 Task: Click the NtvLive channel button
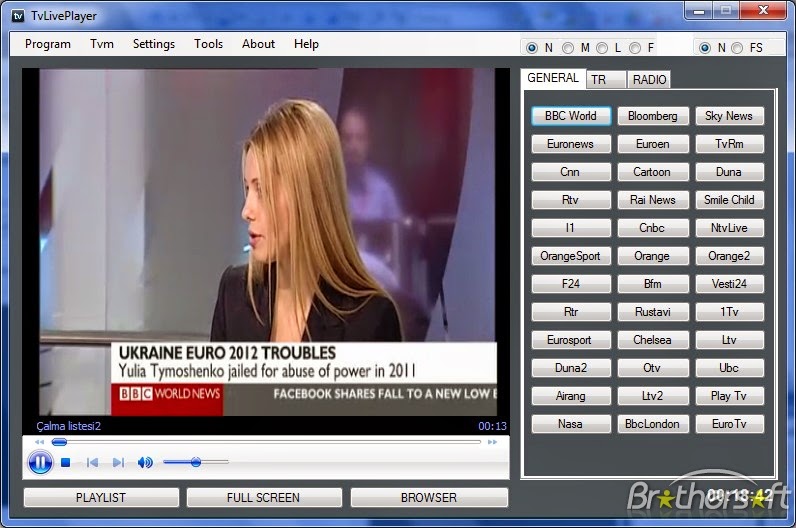click(729, 227)
